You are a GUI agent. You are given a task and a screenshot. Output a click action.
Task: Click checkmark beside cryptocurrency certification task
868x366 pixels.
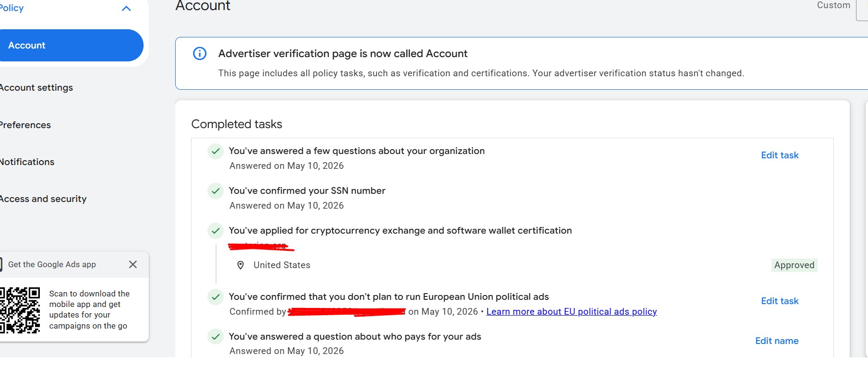click(216, 231)
